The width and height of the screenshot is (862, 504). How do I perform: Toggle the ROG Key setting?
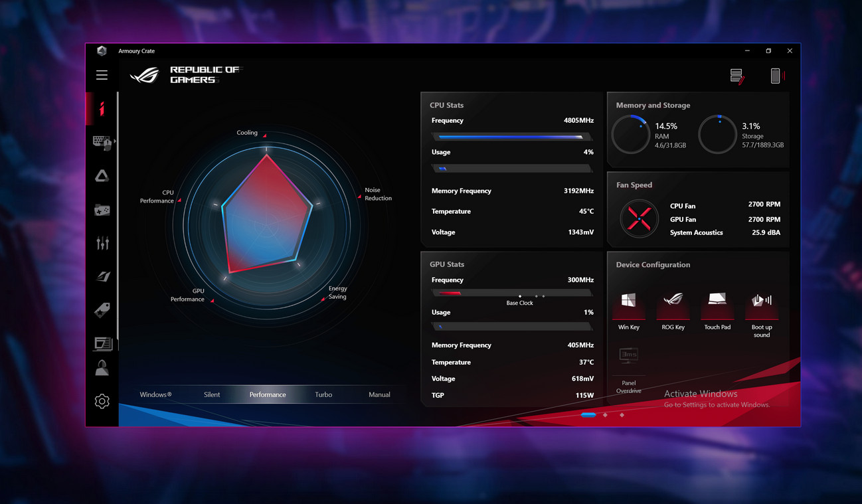point(673,311)
